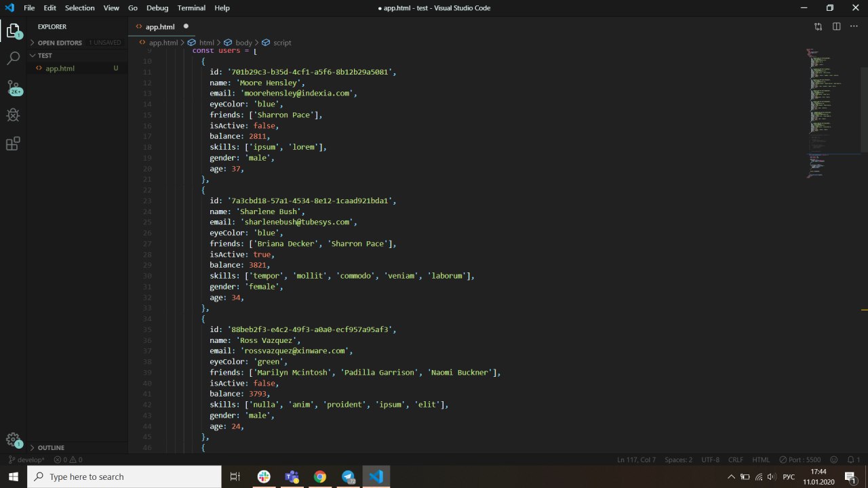868x488 pixels.
Task: Click the editor vertical scrollbar thumb
Action: tap(865, 110)
